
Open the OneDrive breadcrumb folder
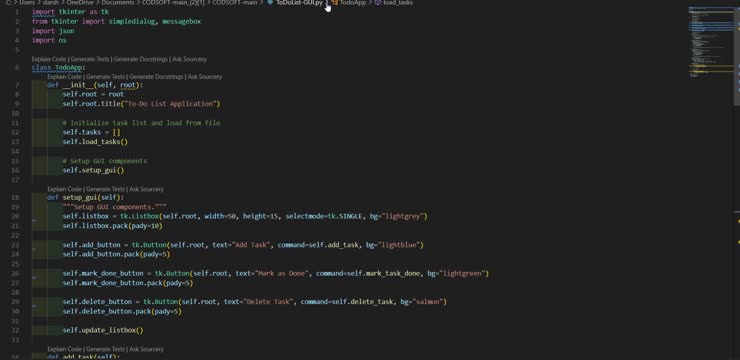click(x=80, y=3)
